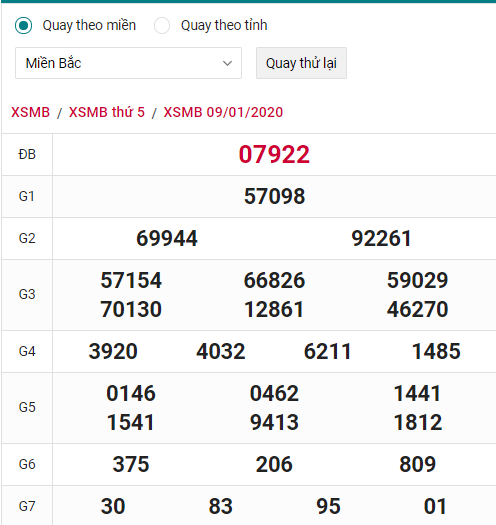The width and height of the screenshot is (496, 525).
Task: Click the G6 number 809
Action: click(x=418, y=464)
